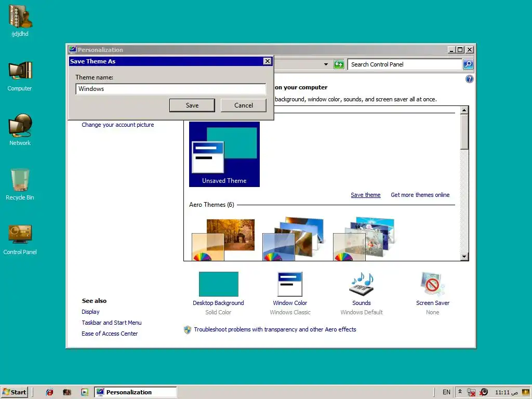Select the second Aero theme with blue slideshow

[294, 239]
